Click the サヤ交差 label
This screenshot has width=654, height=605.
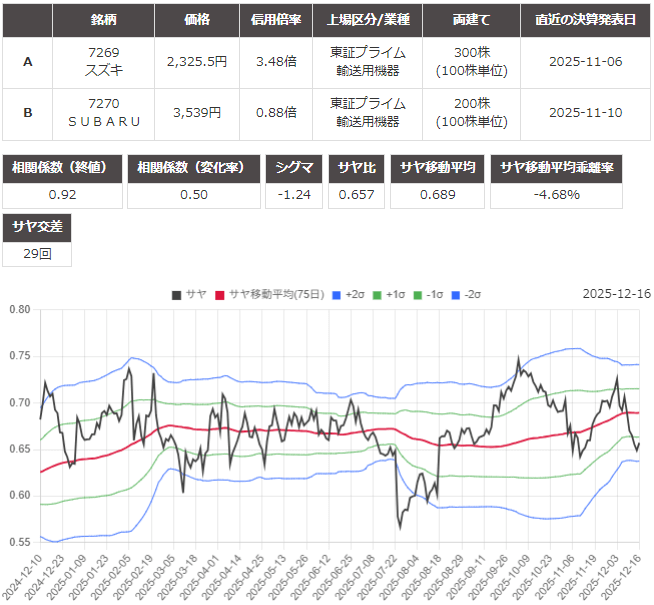point(37,227)
